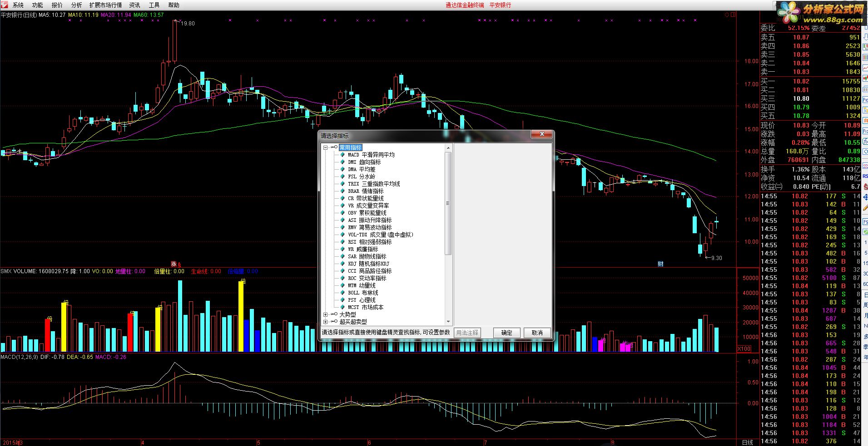Click the 19.80 high price annotation
868x446 pixels.
click(x=188, y=24)
